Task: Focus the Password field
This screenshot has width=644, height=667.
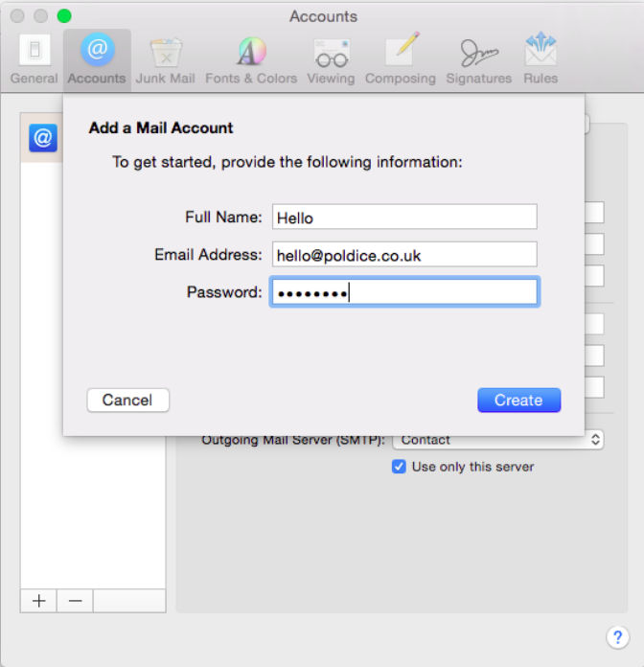Action: pos(404,292)
